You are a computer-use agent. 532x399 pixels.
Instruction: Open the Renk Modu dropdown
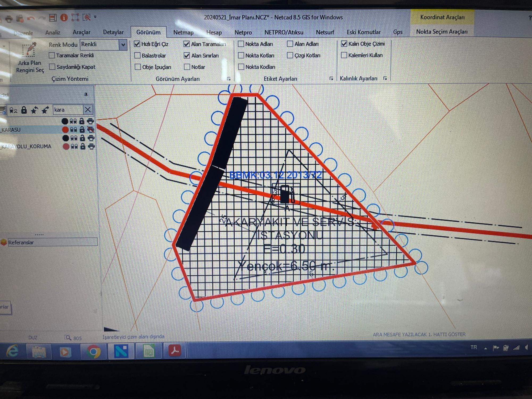coord(123,45)
